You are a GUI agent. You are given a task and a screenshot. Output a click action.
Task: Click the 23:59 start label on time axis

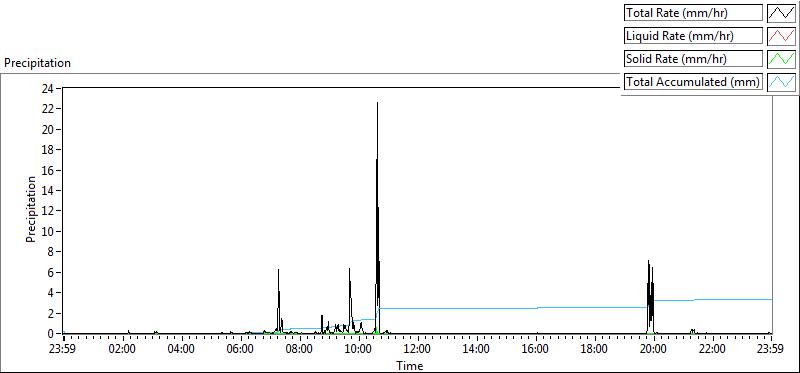(64, 350)
